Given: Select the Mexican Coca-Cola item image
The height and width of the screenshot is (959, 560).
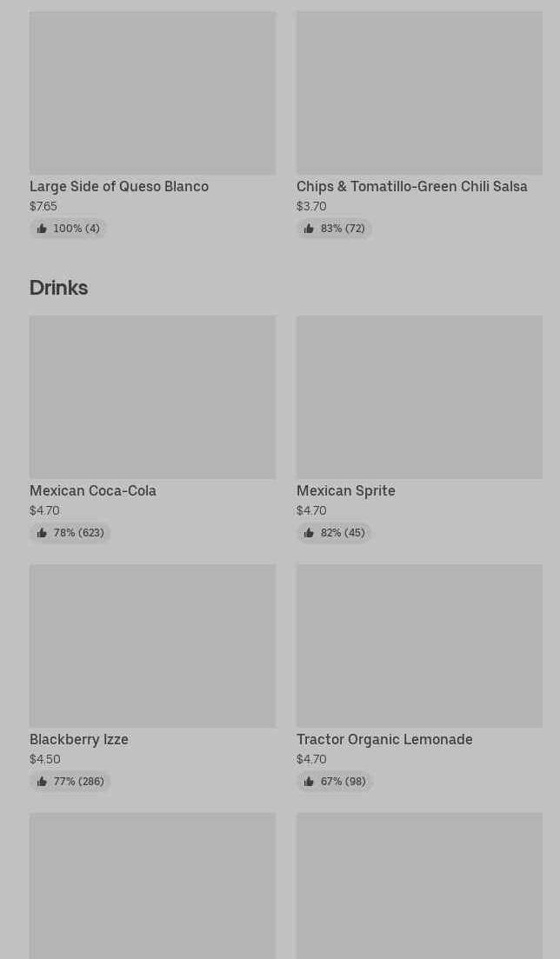Looking at the screenshot, I should pos(152,396).
